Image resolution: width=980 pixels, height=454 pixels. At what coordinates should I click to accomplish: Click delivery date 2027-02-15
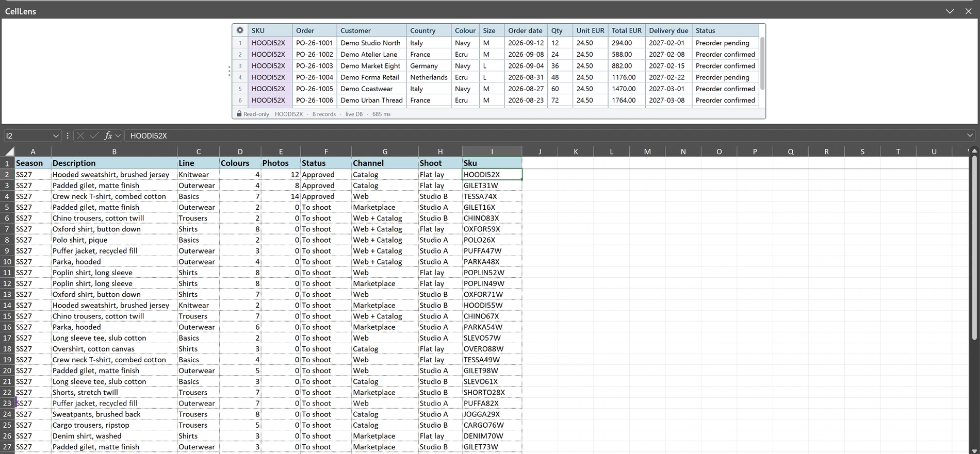668,66
